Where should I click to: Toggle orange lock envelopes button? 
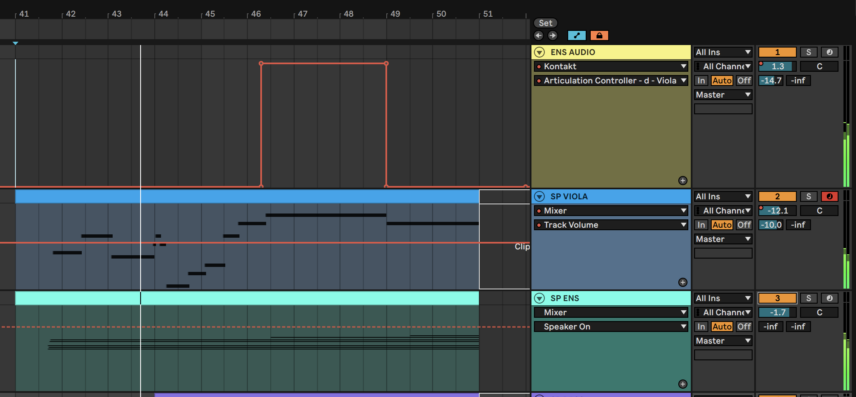click(x=599, y=35)
